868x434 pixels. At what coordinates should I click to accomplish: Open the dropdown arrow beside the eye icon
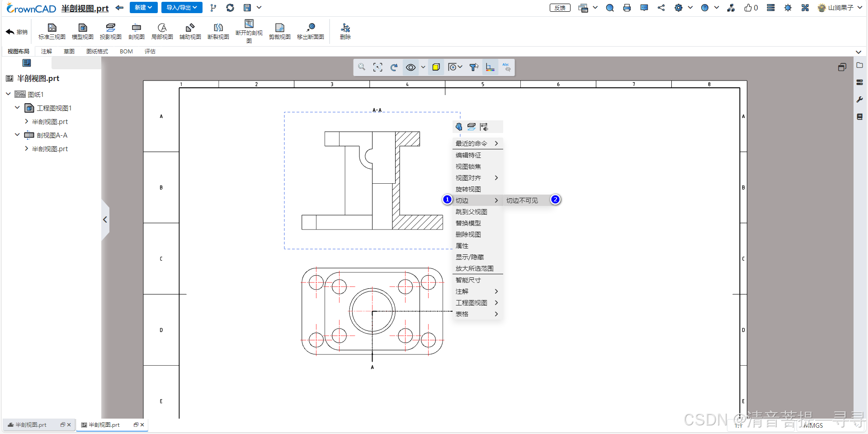(x=423, y=67)
